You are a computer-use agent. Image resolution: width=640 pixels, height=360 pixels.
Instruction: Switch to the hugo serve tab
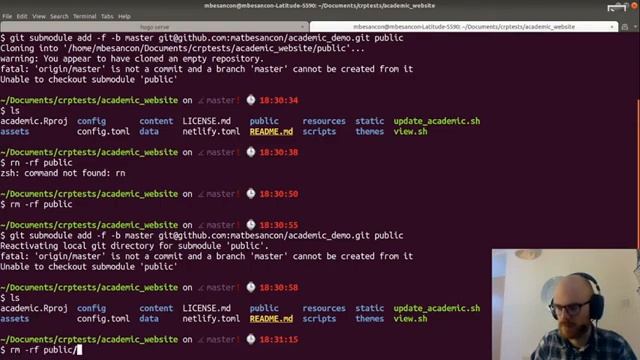(x=154, y=27)
